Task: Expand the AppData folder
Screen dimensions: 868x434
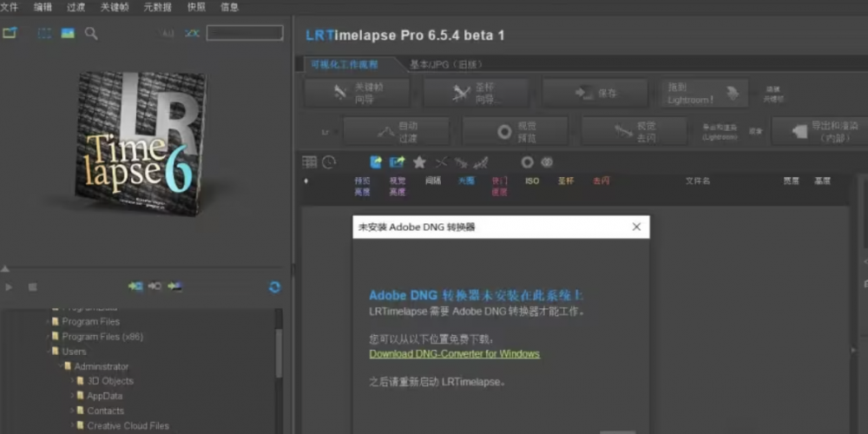Action: coord(73,396)
